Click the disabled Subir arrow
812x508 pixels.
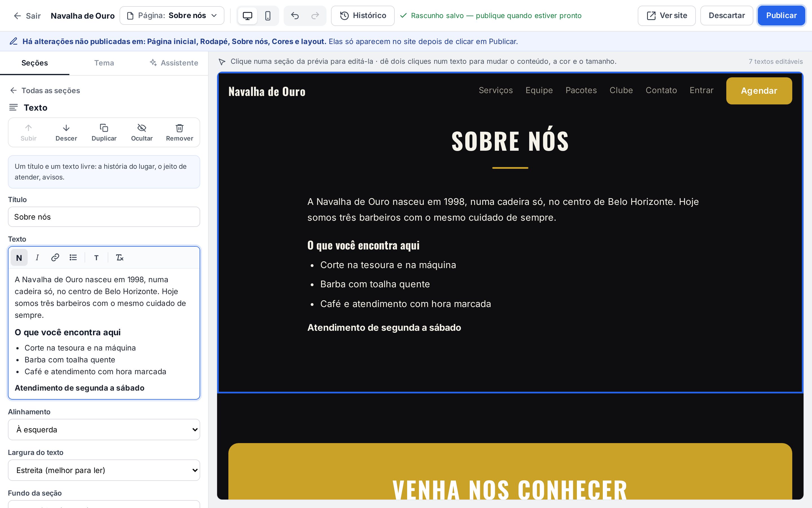tap(28, 132)
